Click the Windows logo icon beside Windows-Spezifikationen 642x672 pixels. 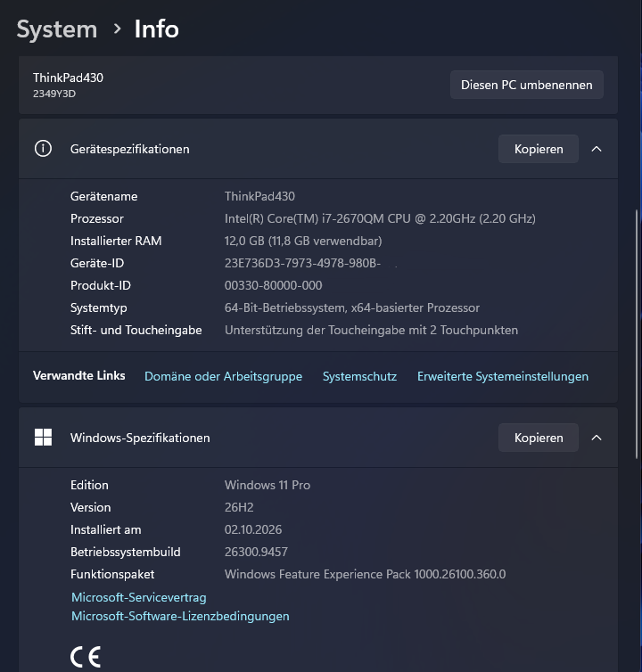click(x=43, y=437)
